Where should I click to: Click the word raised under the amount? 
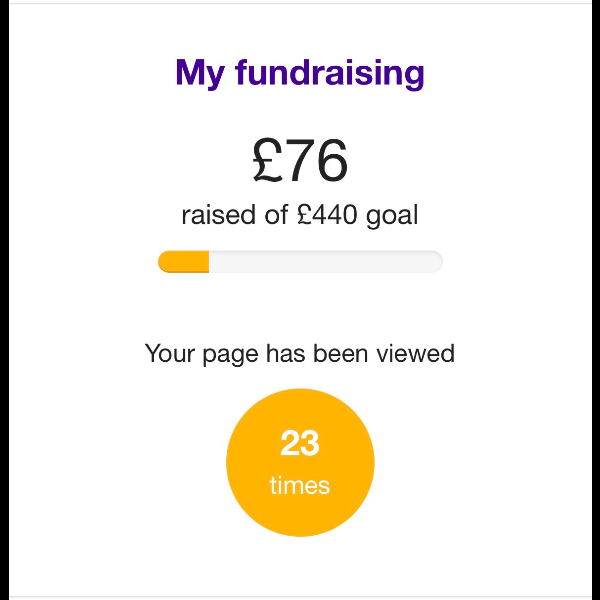pos(219,215)
